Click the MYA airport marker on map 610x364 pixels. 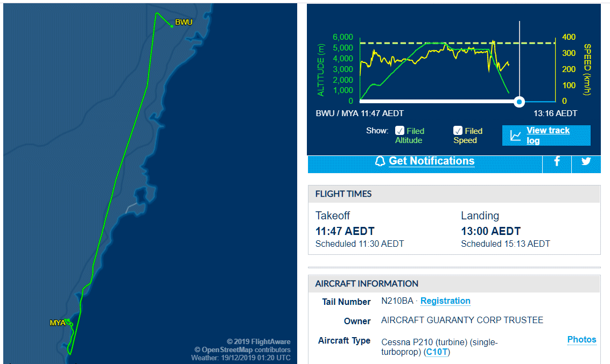click(x=67, y=320)
